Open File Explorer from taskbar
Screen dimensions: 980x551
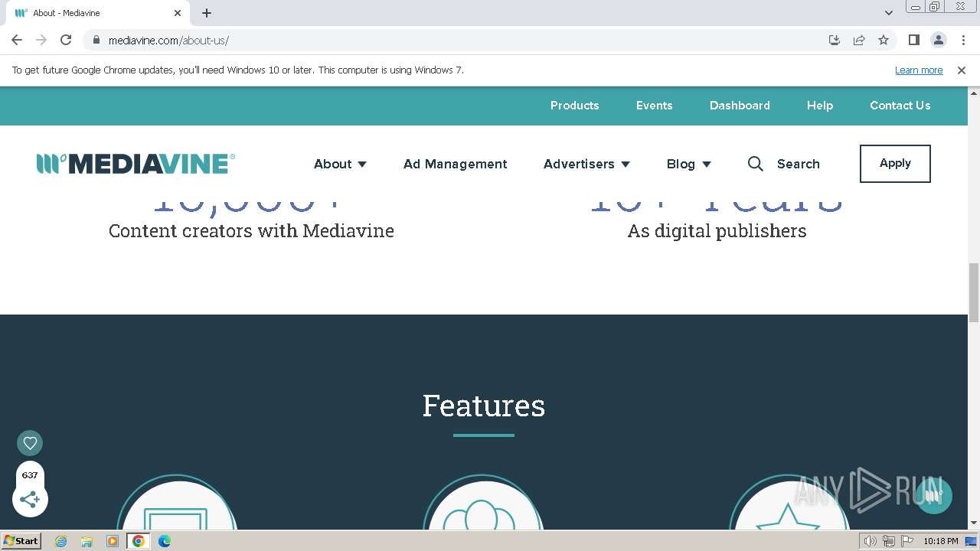pos(87,541)
